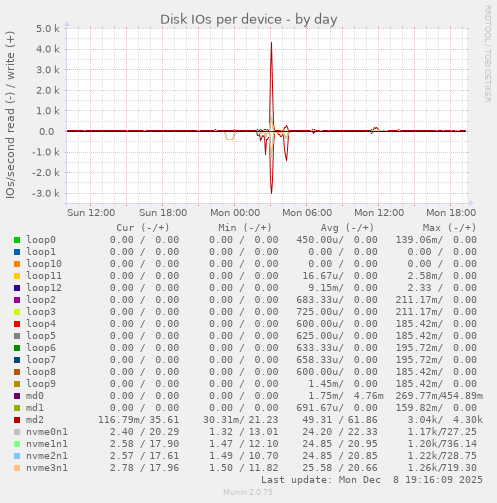Select the 'loop1' legend label

pyautogui.click(x=41, y=252)
